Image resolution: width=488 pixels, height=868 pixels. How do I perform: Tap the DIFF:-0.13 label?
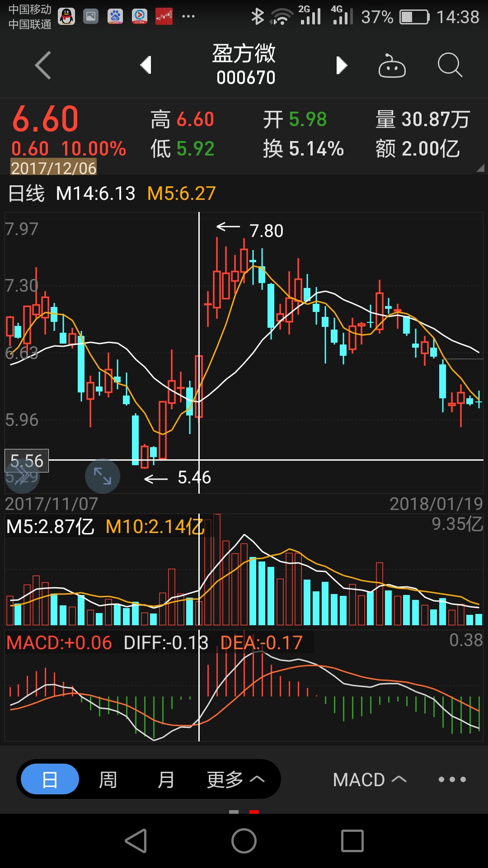click(166, 642)
